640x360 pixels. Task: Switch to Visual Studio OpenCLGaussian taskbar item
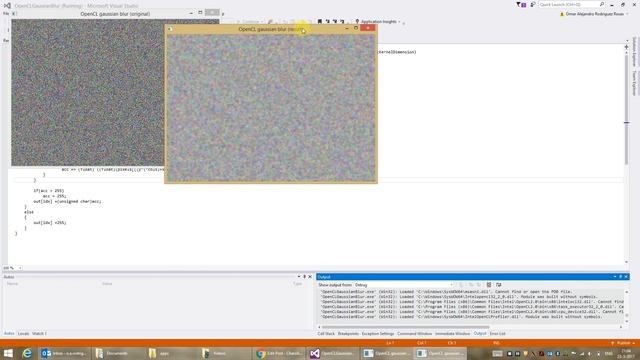coord(332,353)
